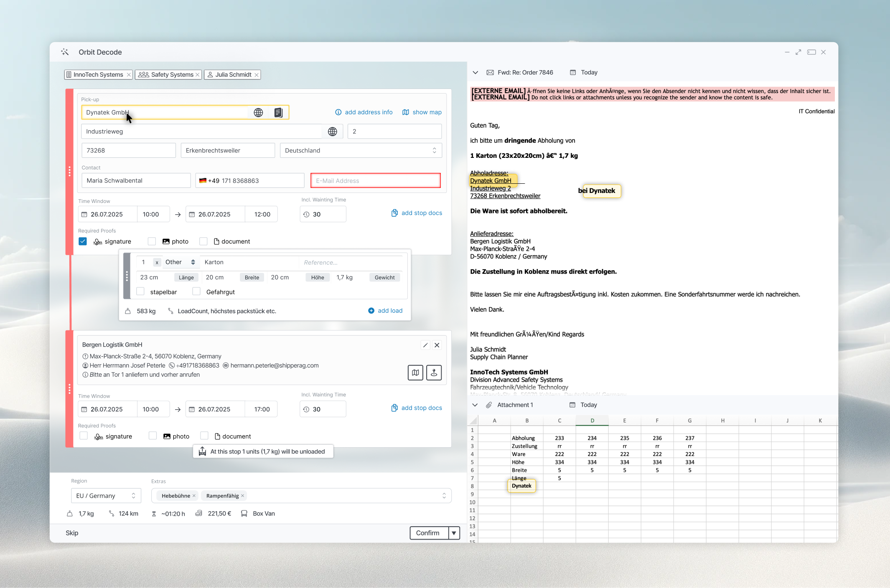Expand the Extras dropdown arrows
Screen dimensions: 890x588
(444, 496)
